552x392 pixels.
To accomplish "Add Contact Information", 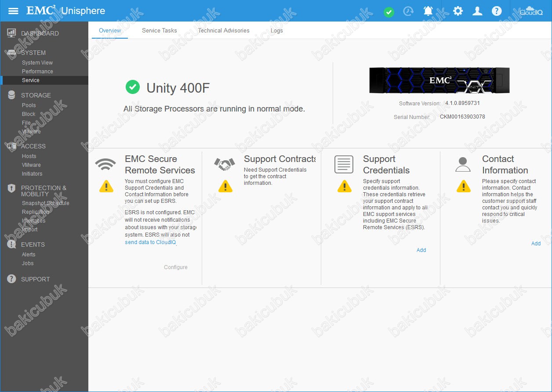I will [x=536, y=244].
